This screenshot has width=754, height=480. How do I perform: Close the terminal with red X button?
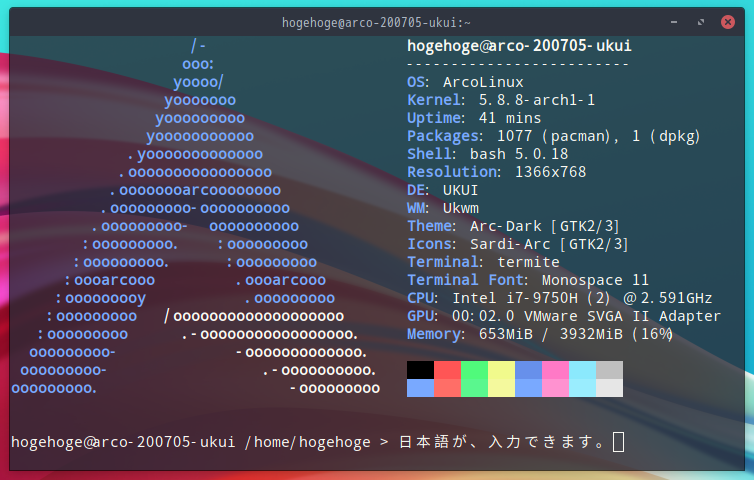click(728, 22)
